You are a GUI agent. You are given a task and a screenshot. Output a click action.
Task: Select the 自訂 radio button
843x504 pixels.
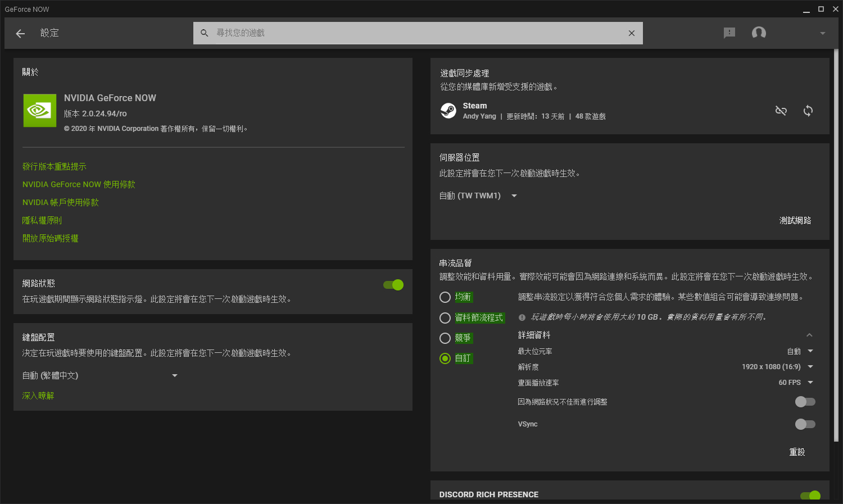pyautogui.click(x=445, y=358)
